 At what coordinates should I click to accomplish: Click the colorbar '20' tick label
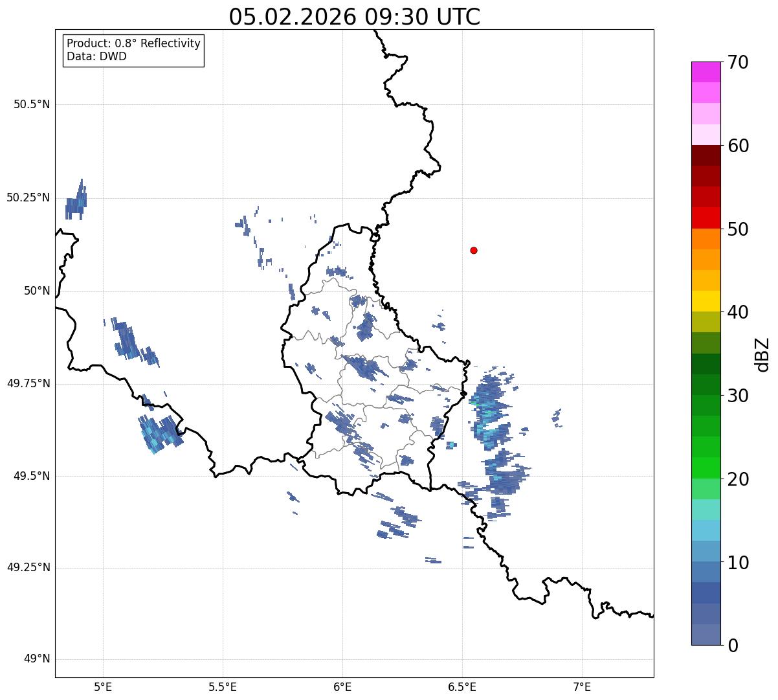point(738,479)
